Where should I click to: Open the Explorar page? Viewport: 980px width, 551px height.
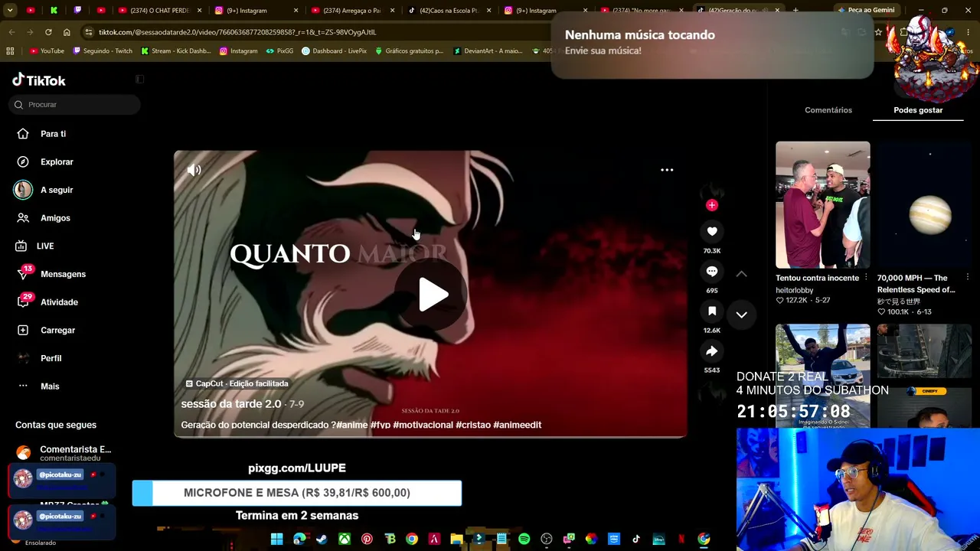click(57, 162)
